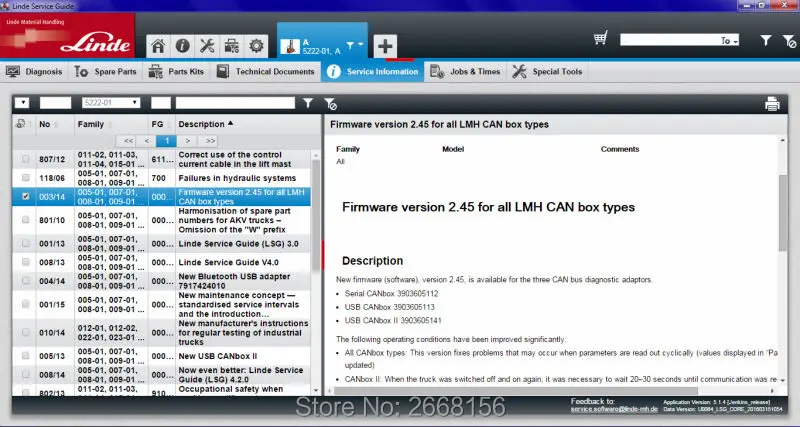Select page 1 in pagination
This screenshot has height=427, width=800.
[x=166, y=141]
